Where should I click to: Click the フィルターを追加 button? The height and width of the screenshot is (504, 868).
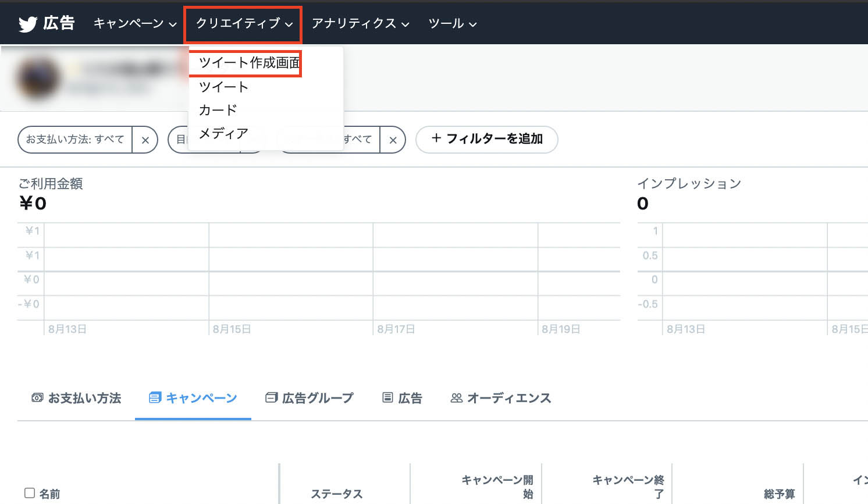(x=486, y=139)
